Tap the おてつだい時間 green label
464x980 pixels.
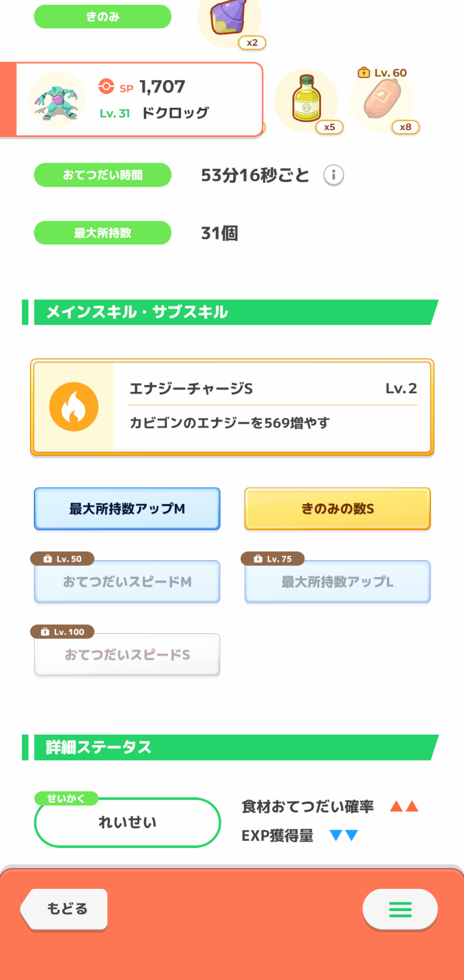102,175
